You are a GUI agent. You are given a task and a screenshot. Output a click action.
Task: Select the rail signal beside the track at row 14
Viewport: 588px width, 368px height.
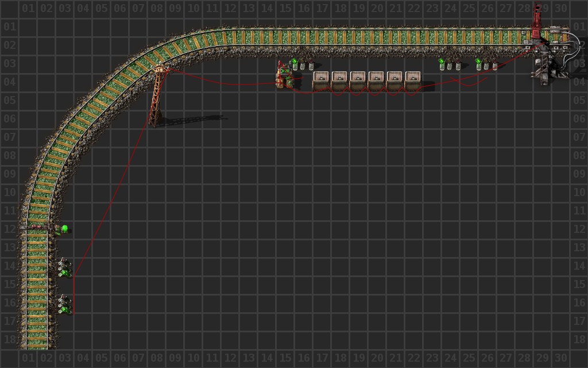[x=65, y=268]
